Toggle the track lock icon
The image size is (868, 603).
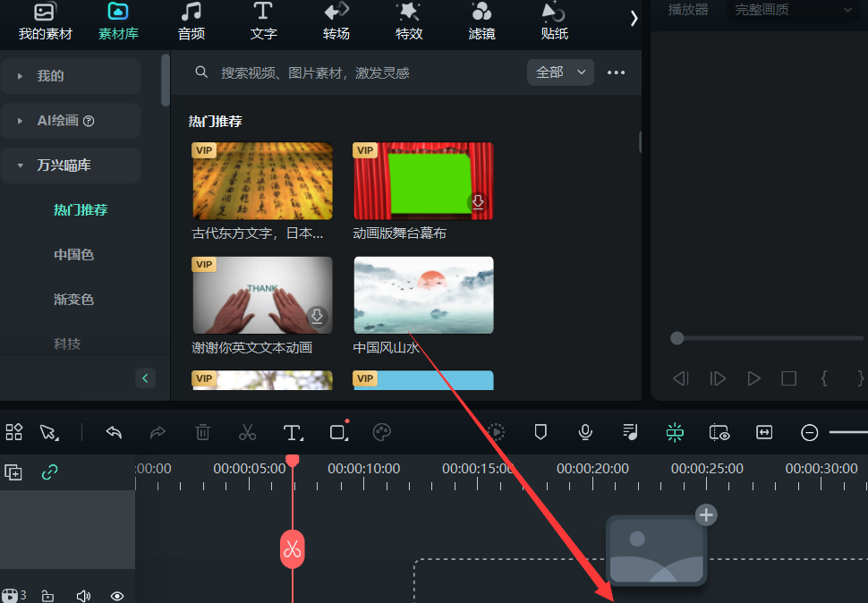tap(48, 596)
